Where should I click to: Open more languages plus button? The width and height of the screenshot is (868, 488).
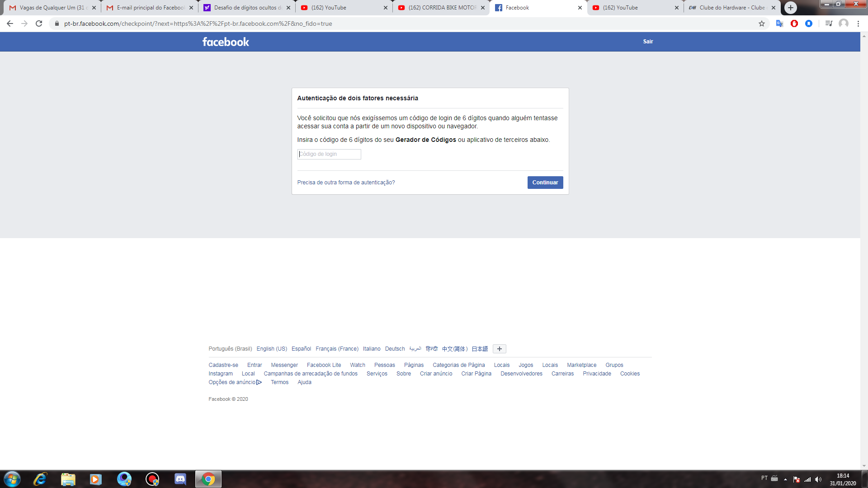pyautogui.click(x=500, y=349)
